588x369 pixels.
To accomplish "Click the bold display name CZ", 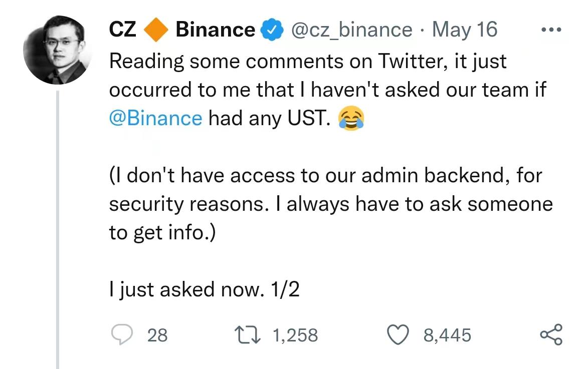I will click(123, 30).
